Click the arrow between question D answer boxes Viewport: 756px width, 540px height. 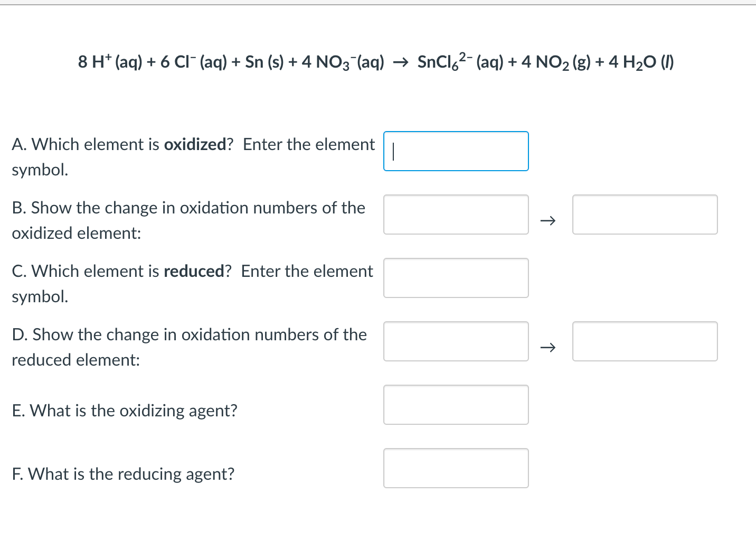tap(548, 347)
